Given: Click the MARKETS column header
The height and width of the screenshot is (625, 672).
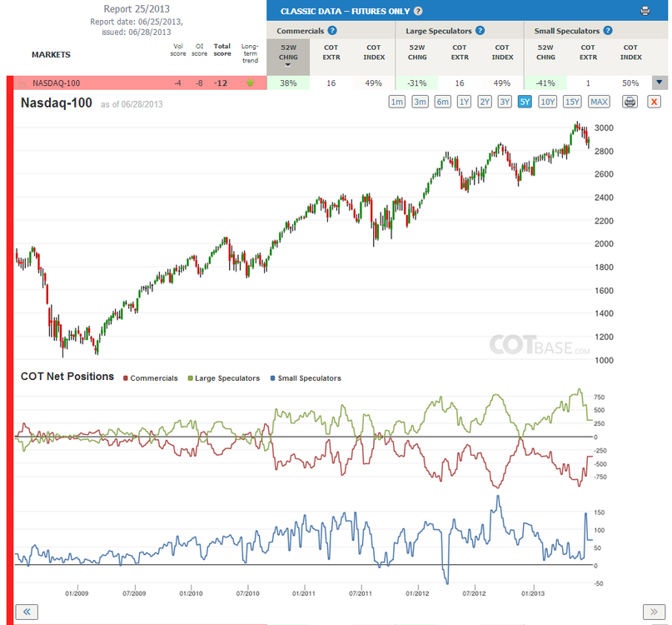Looking at the screenshot, I should click(x=51, y=54).
